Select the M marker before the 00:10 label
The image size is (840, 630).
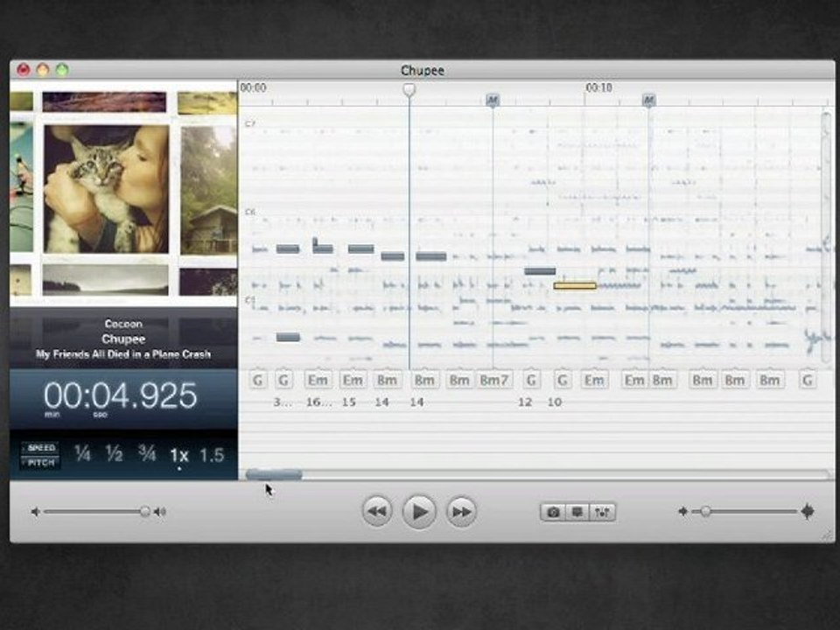493,100
